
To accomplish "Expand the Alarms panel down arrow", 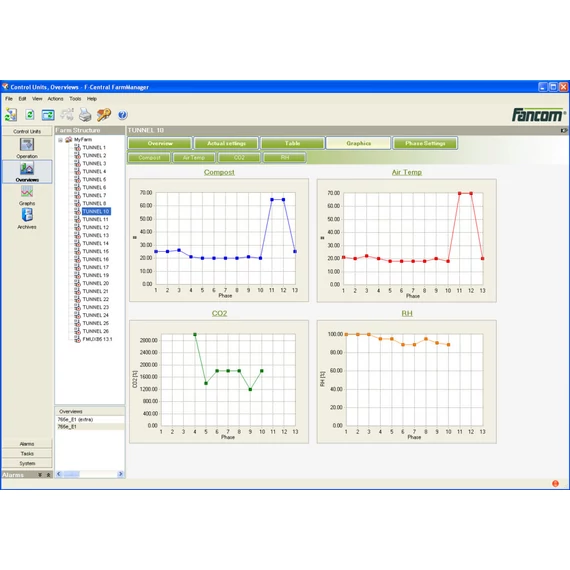I will coord(40,475).
